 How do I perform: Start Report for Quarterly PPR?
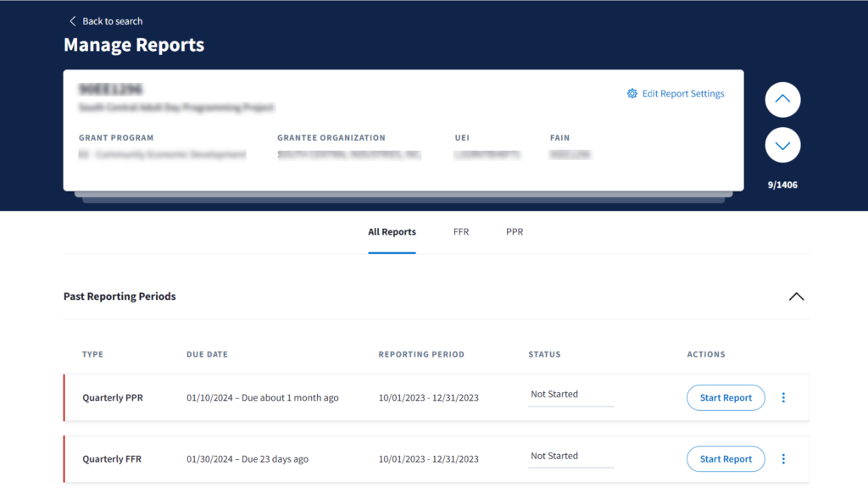tap(726, 397)
